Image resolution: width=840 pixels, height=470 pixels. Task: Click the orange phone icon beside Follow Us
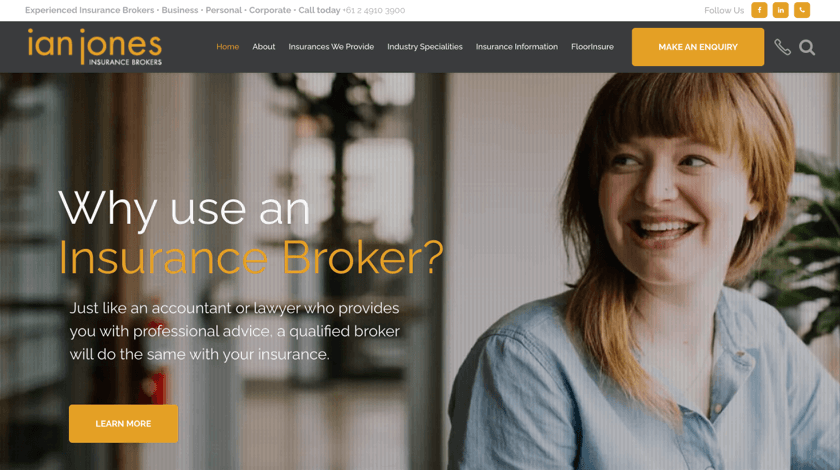click(802, 10)
